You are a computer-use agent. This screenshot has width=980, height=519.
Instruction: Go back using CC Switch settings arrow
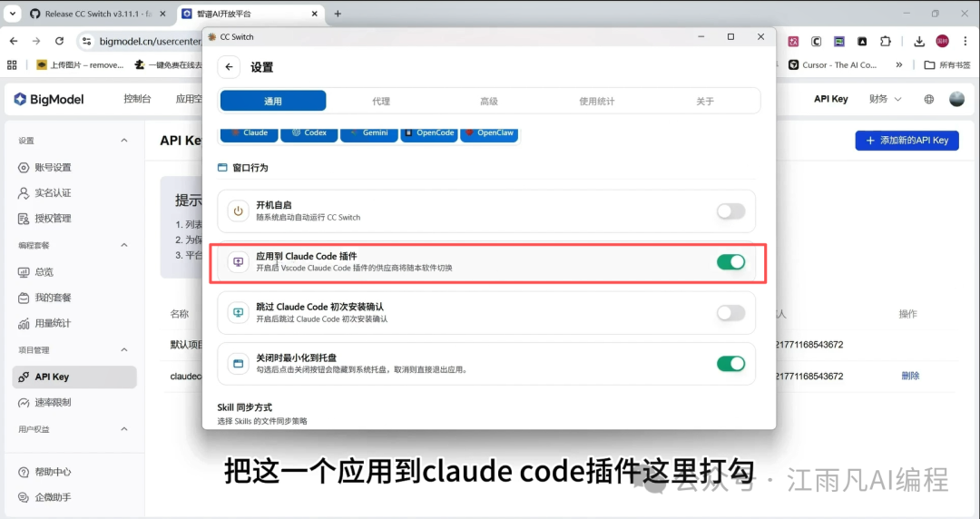click(x=229, y=67)
